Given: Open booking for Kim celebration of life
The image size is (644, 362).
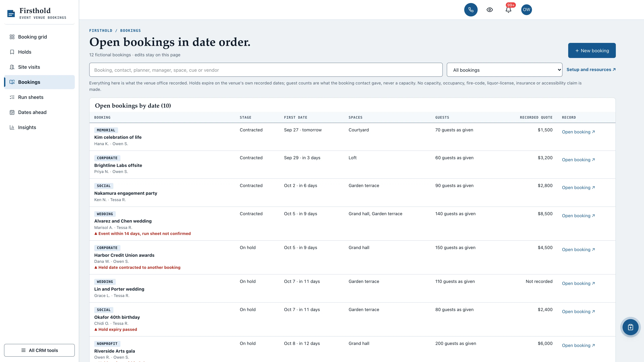Looking at the screenshot, I should [x=578, y=132].
